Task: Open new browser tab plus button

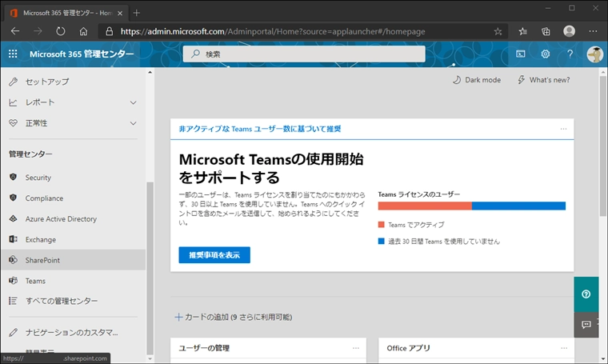Action: [136, 13]
